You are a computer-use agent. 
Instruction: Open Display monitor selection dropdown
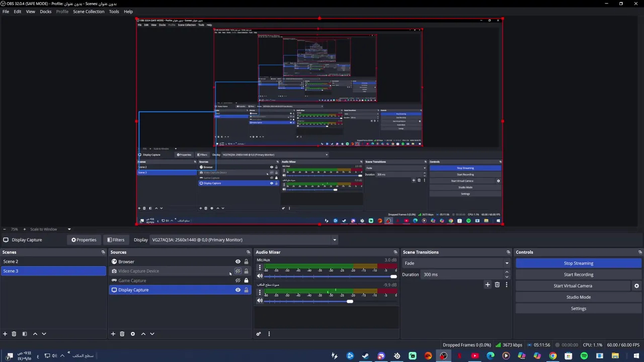tap(244, 240)
